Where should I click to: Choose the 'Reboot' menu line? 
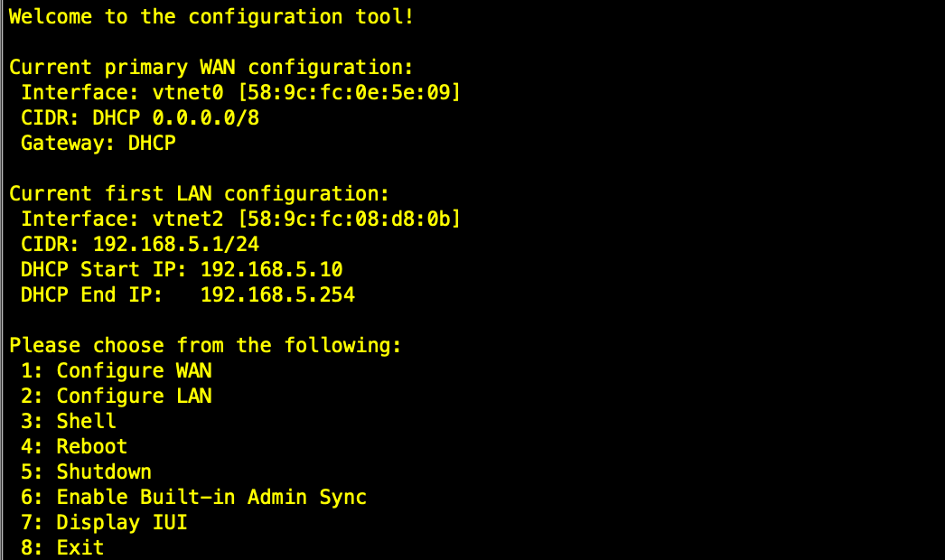[x=91, y=446]
